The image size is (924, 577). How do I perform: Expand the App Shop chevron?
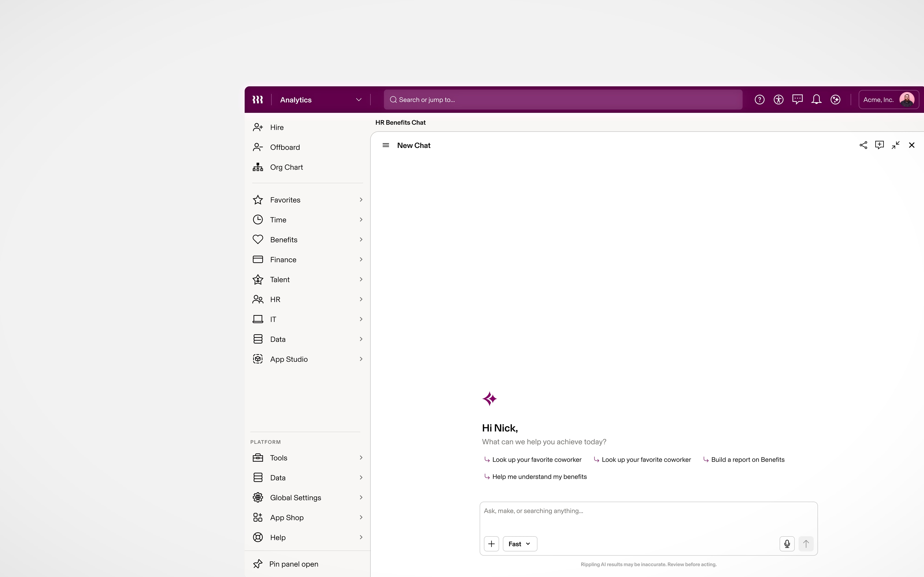pyautogui.click(x=361, y=518)
